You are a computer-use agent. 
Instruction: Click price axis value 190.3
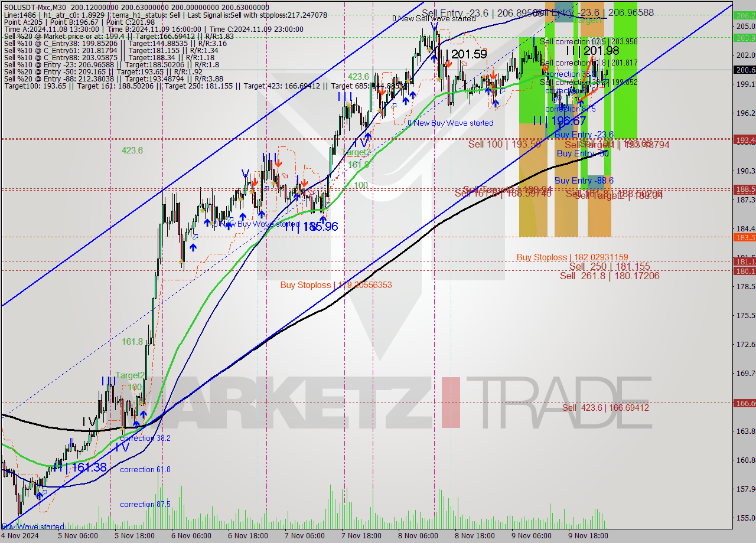(x=745, y=171)
